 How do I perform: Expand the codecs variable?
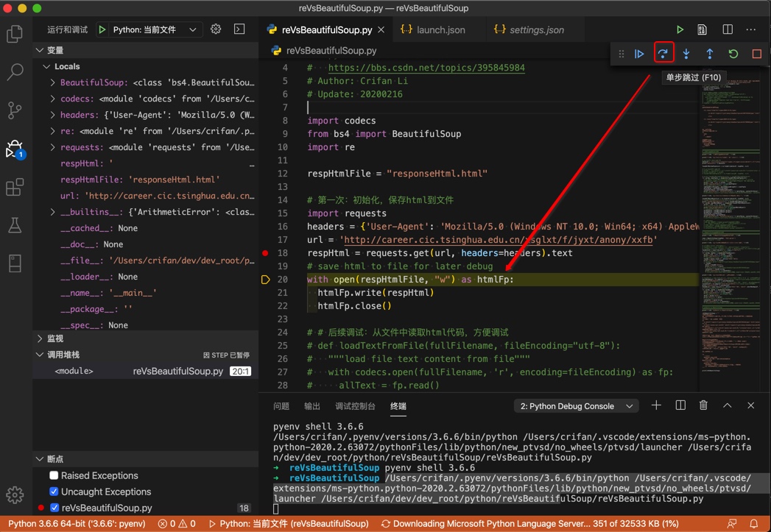52,99
